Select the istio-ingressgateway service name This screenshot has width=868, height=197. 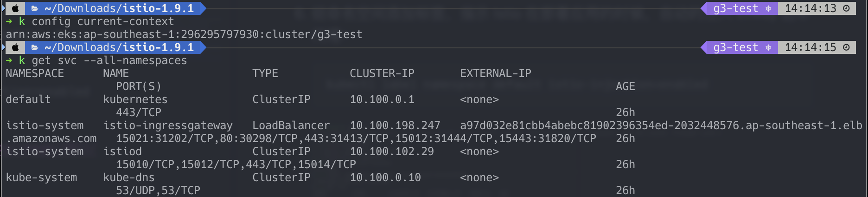(x=168, y=125)
